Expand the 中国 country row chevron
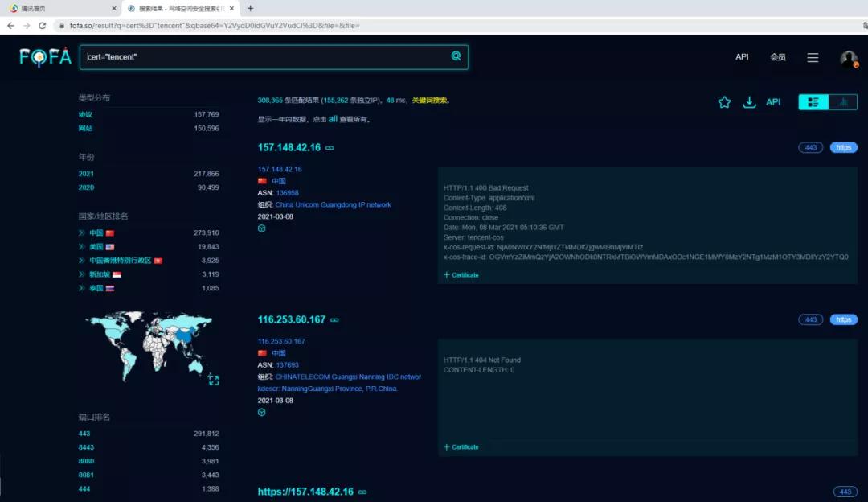868x502 pixels. 82,233
